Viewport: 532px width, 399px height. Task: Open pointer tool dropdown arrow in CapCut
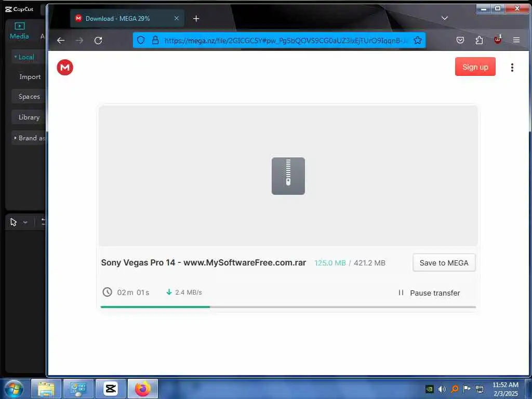(x=25, y=222)
